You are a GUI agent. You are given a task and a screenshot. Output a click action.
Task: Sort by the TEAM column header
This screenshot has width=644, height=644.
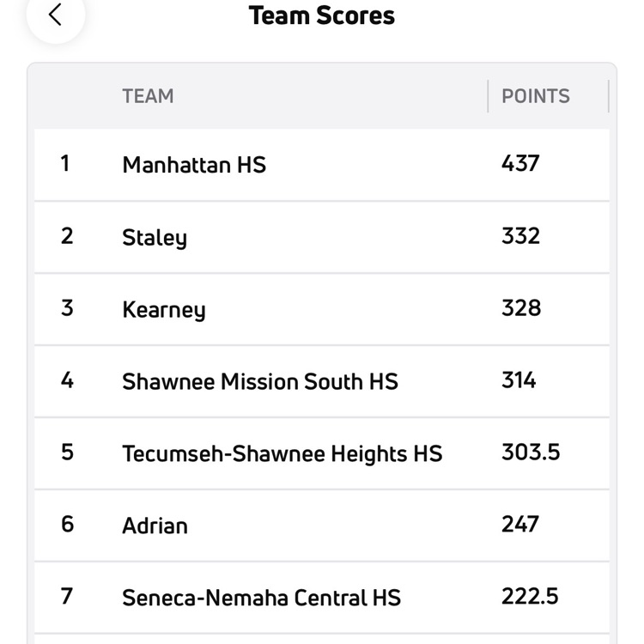[148, 96]
